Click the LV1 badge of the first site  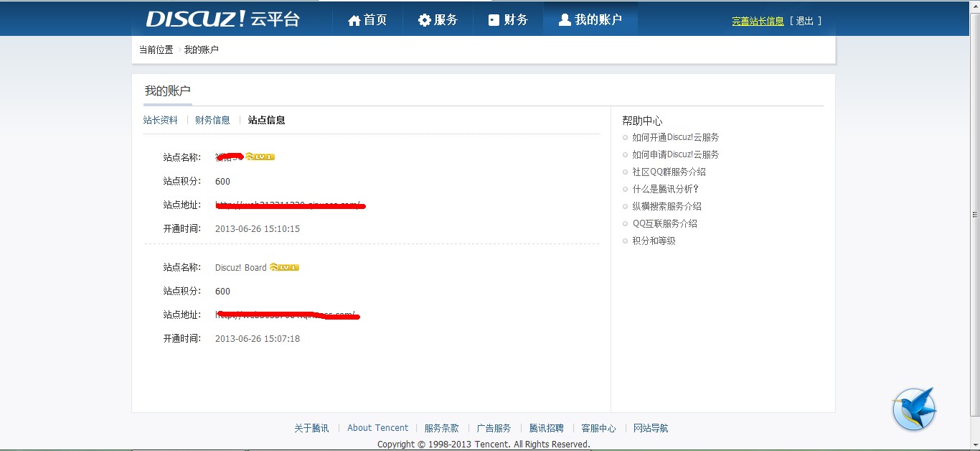(260, 157)
